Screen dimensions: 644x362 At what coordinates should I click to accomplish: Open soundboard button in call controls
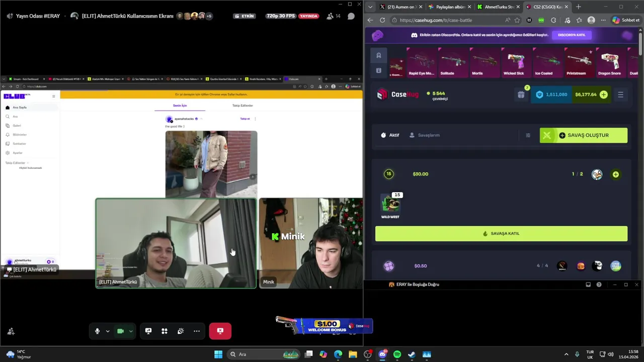point(181,331)
